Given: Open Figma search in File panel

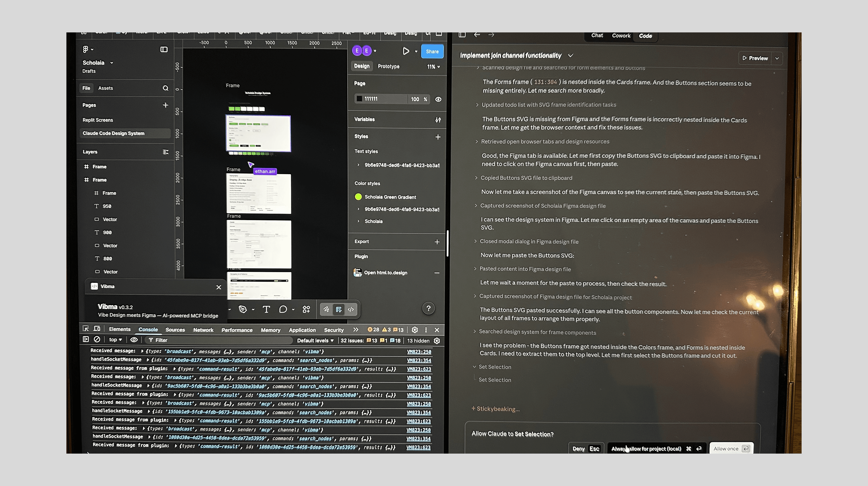Looking at the screenshot, I should tap(165, 88).
